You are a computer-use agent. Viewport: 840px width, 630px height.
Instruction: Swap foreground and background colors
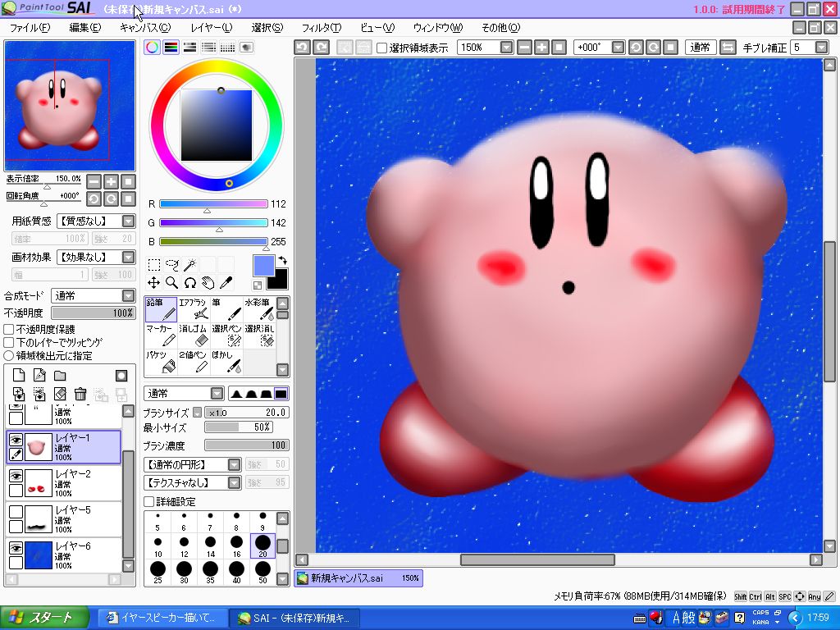pyautogui.click(x=282, y=260)
